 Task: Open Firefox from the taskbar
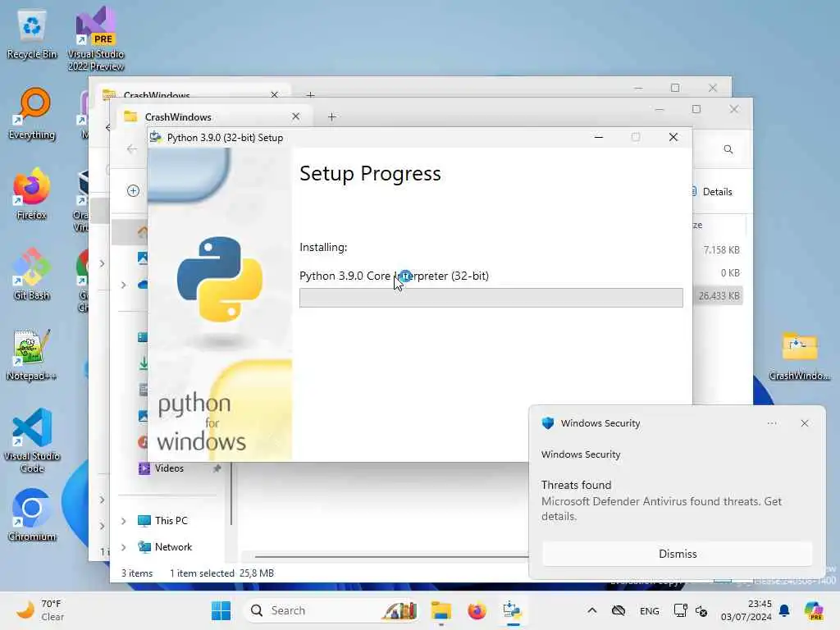pyautogui.click(x=477, y=610)
